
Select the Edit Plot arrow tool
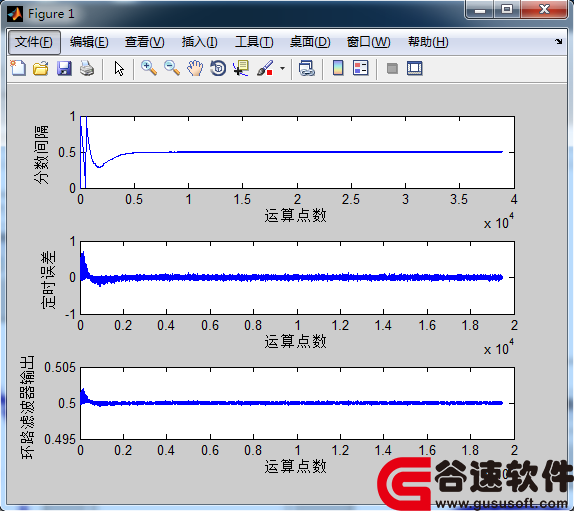[119, 69]
